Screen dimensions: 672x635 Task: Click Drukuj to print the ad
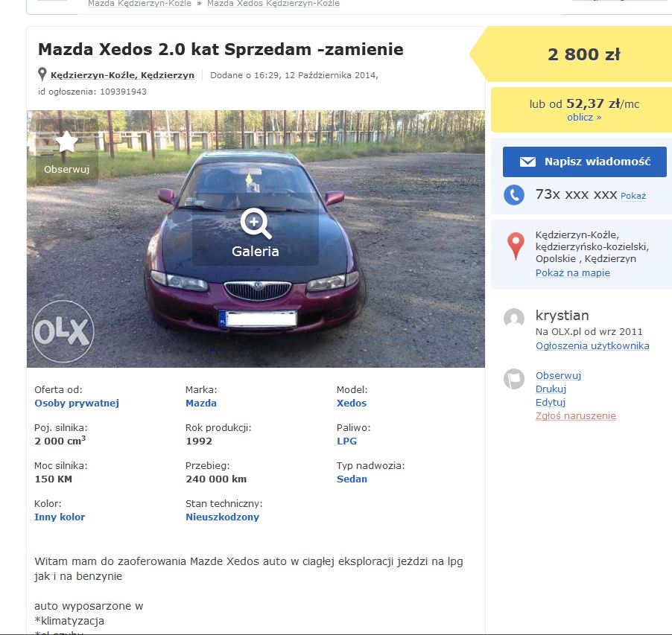551,389
